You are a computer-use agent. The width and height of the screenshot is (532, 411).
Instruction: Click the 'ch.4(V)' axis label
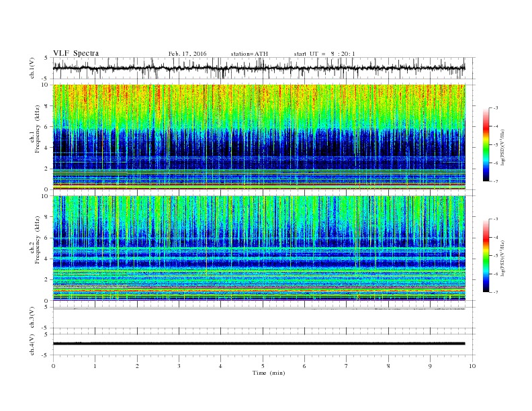coord(32,345)
